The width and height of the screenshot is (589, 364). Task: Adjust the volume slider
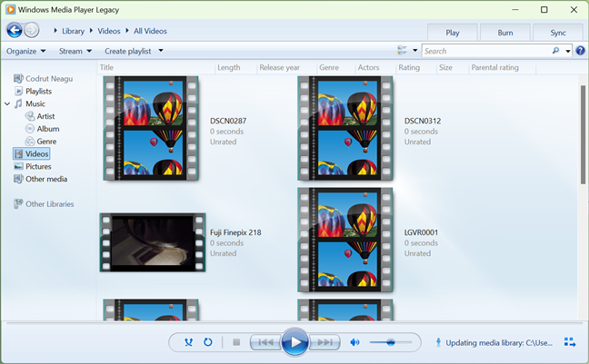[x=391, y=342]
